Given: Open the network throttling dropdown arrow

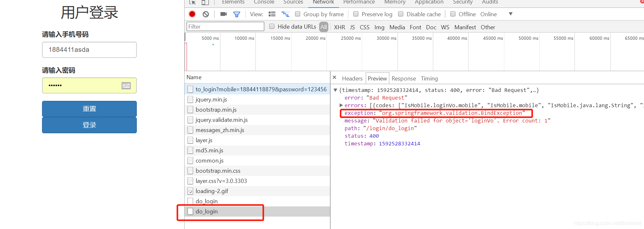Looking at the screenshot, I should [511, 14].
